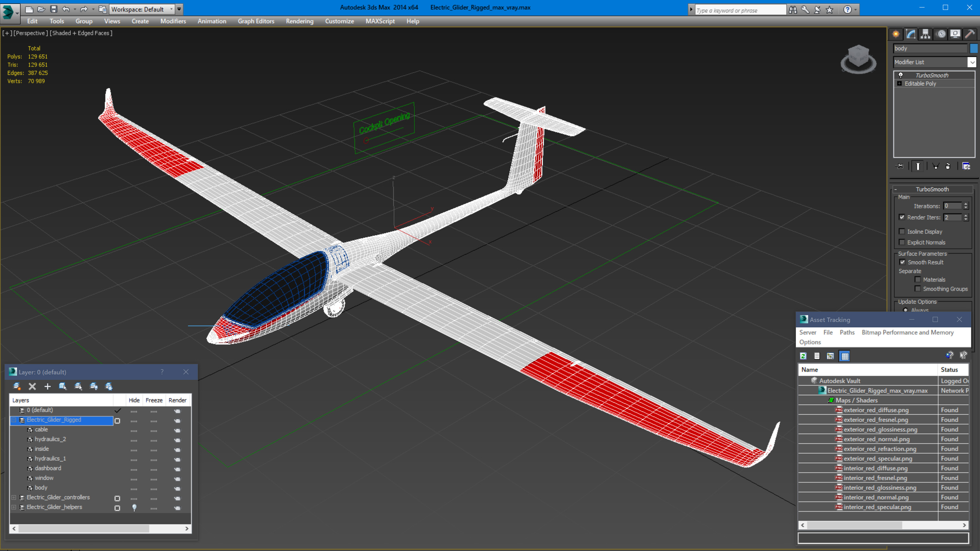Click the Status Log icon in Asset Tracking
This screenshot has width=980, height=551.
pyautogui.click(x=817, y=356)
